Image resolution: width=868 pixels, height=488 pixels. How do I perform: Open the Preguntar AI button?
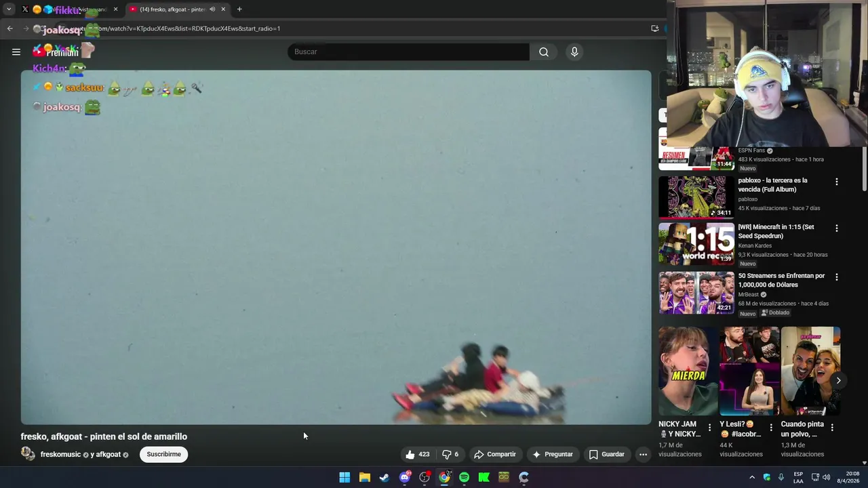coord(553,454)
